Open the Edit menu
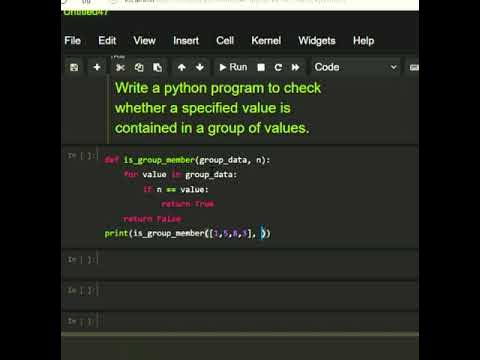The height and width of the screenshot is (360, 480). tap(107, 41)
